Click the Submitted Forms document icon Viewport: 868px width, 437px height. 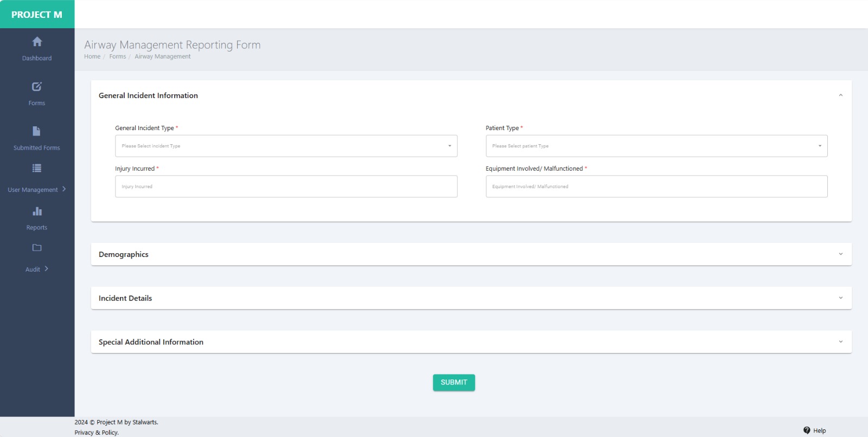pyautogui.click(x=36, y=131)
